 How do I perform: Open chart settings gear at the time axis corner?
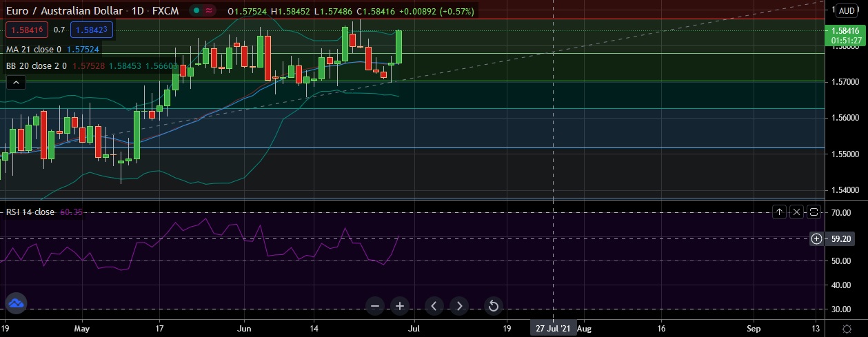click(846, 328)
